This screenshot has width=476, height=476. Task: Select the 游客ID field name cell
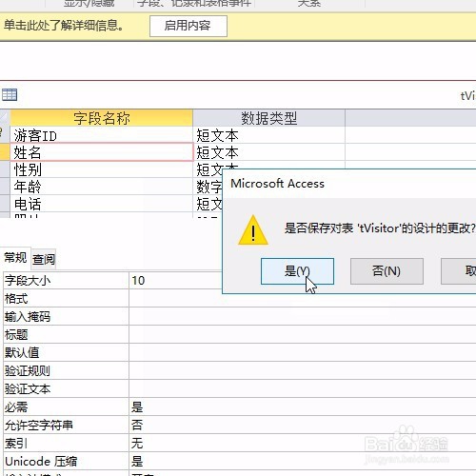pyautogui.click(x=102, y=135)
